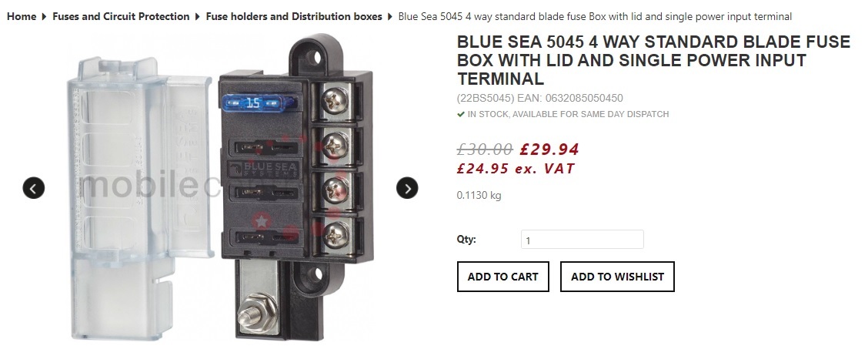Click the product title heading

(653, 60)
